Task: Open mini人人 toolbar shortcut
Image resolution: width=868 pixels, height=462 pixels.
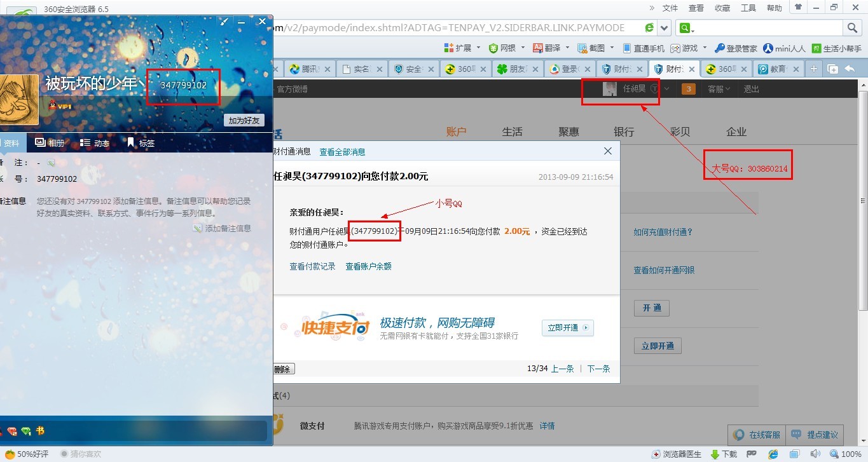Action: (784, 48)
